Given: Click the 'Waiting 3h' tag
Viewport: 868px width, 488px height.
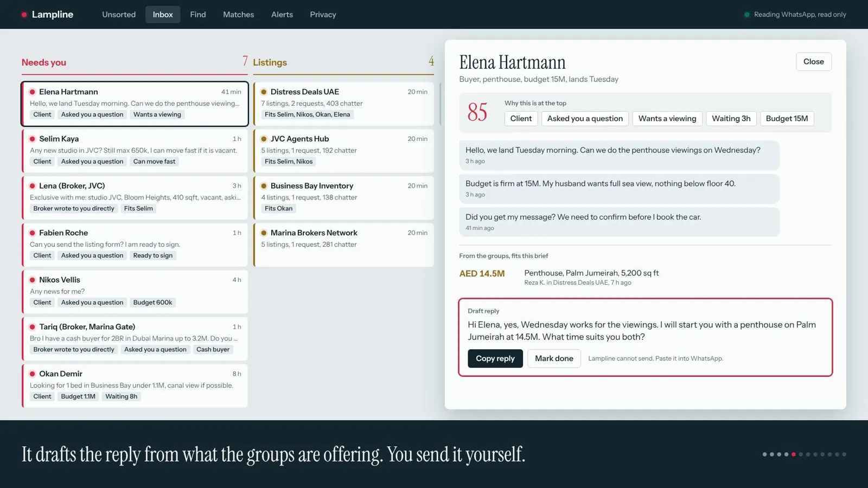Looking at the screenshot, I should point(731,119).
